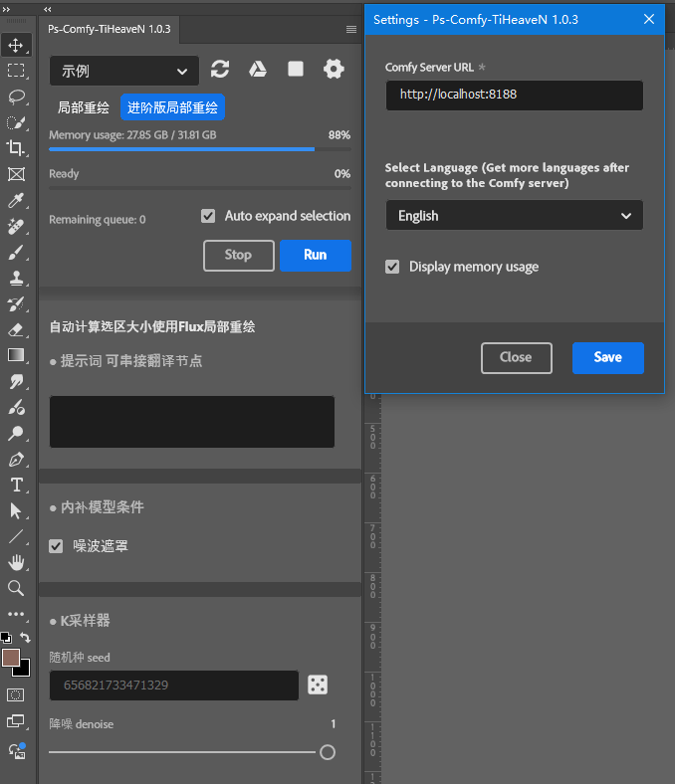Click the 降噪 denoise slider handle
The width and height of the screenshot is (675, 784).
328,752
